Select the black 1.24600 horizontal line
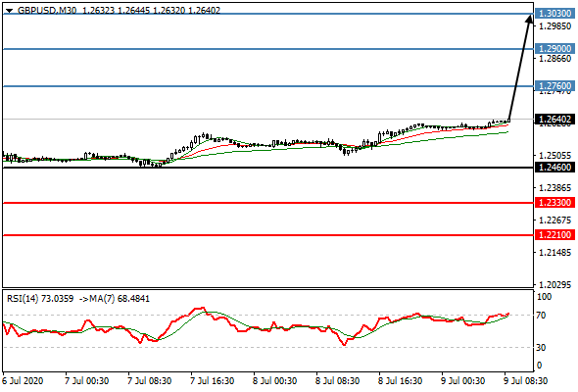 268,168
